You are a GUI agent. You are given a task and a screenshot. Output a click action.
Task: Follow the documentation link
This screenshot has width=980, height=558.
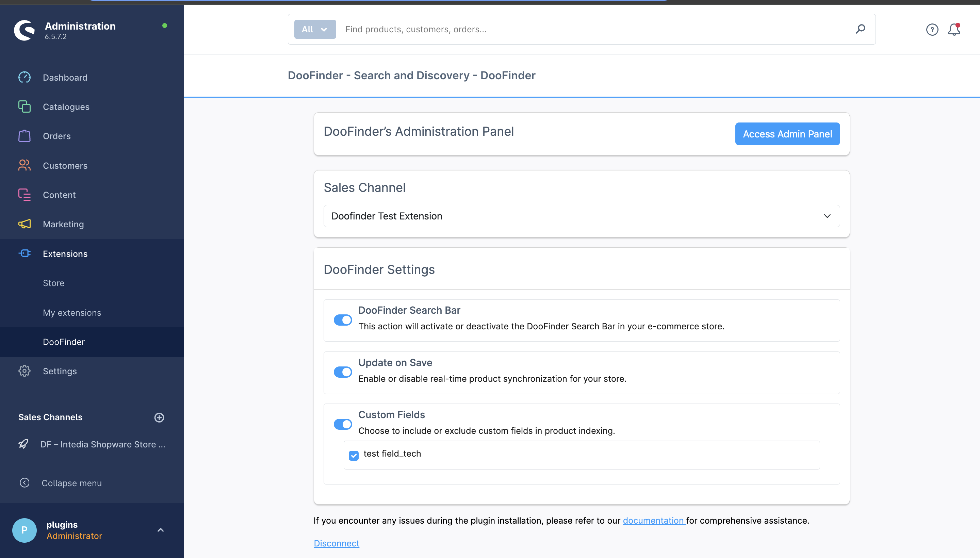pyautogui.click(x=654, y=521)
